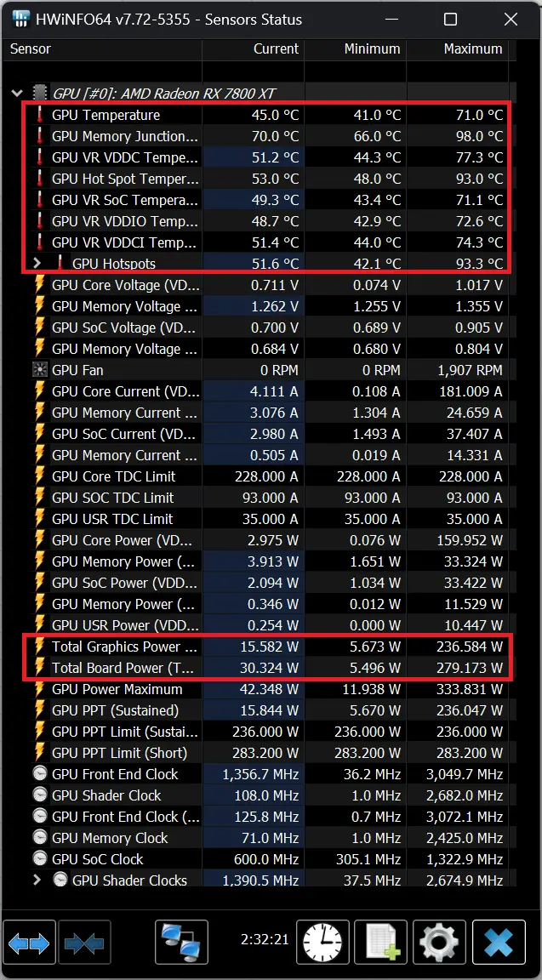Screen dimensions: 542x980
Task: Expand the GPU Hotspots subgroup
Action: 37,264
